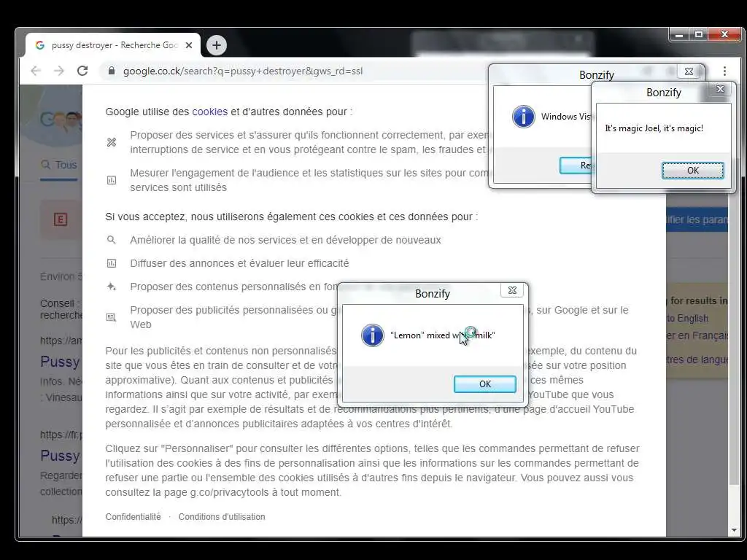Close the Lemon mixed with milk Bonzify dialog
The image size is (747, 560).
tap(512, 290)
